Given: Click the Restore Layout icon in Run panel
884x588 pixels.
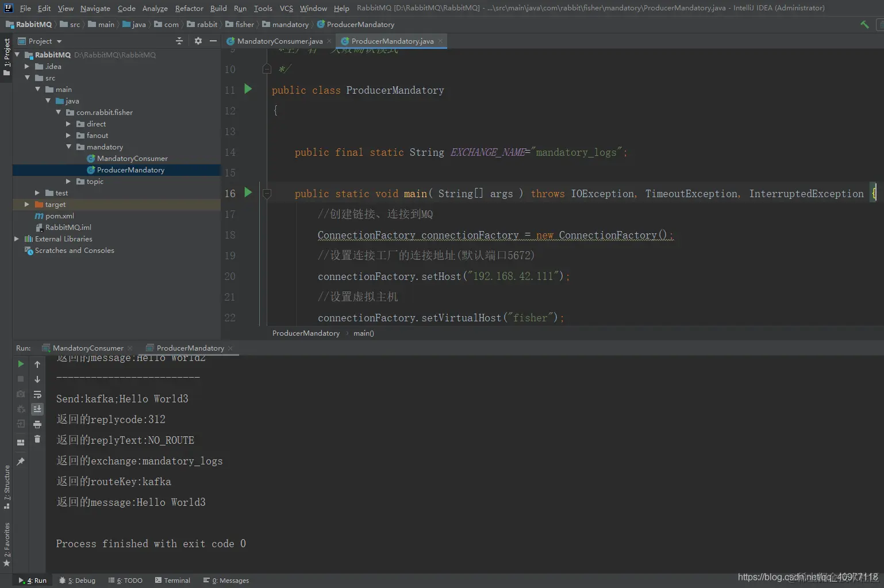Looking at the screenshot, I should pos(21,442).
